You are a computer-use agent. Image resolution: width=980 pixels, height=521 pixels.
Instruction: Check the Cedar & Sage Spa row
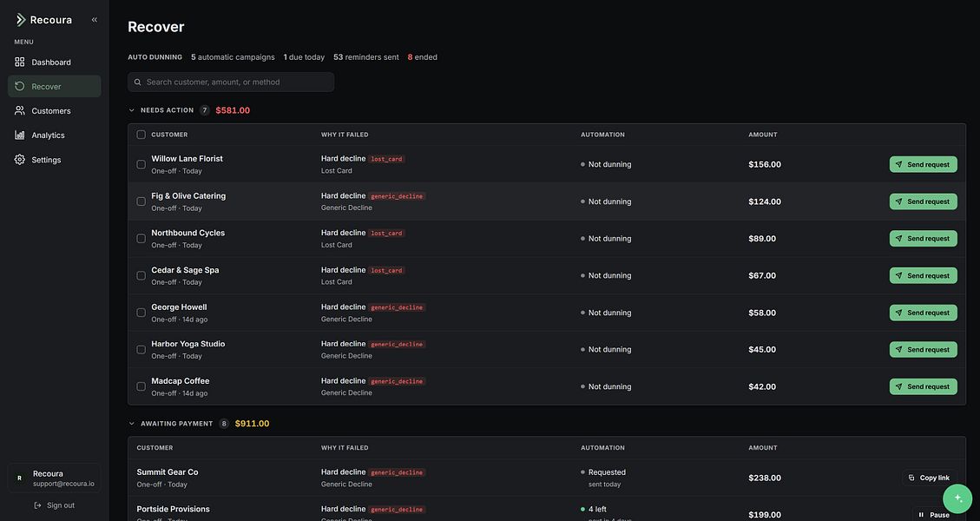[141, 275]
